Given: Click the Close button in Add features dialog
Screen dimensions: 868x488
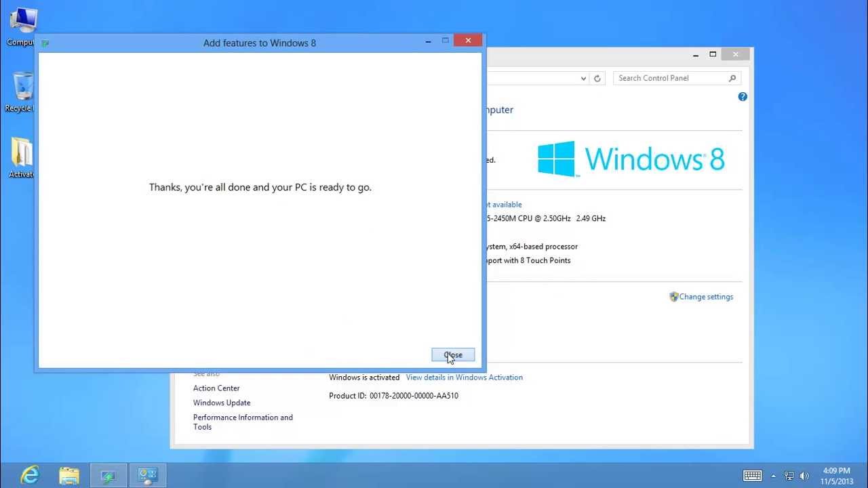Looking at the screenshot, I should pyautogui.click(x=453, y=354).
